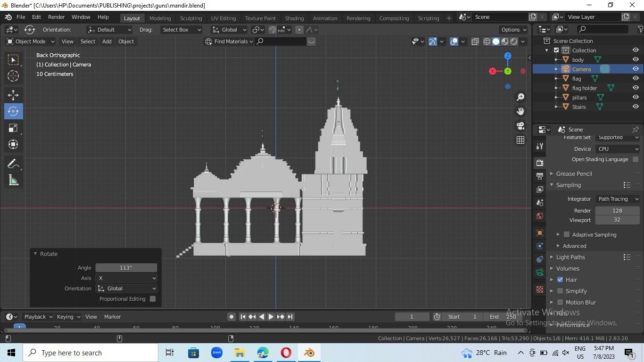Click the Rotate Angle 113° field
This screenshot has width=644, height=362.
(x=126, y=268)
